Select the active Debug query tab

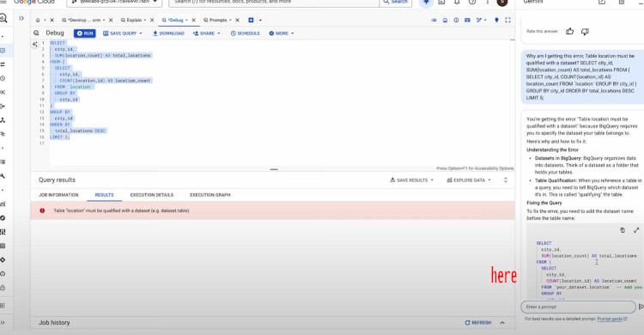(175, 20)
